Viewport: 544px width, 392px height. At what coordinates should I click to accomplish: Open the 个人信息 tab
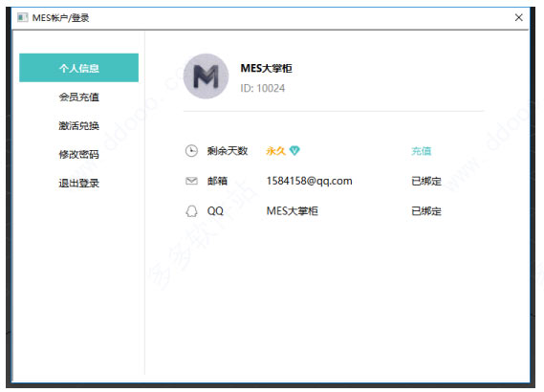tap(78, 68)
